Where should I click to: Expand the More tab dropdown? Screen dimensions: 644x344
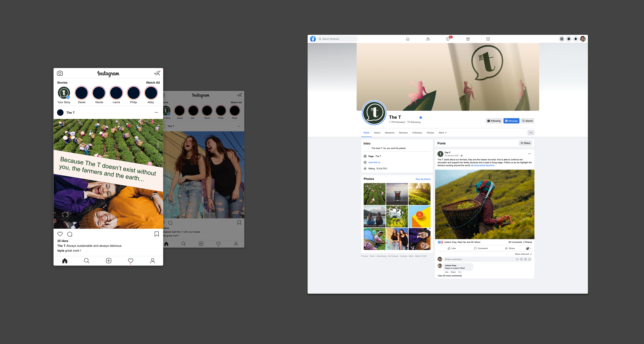click(x=443, y=133)
